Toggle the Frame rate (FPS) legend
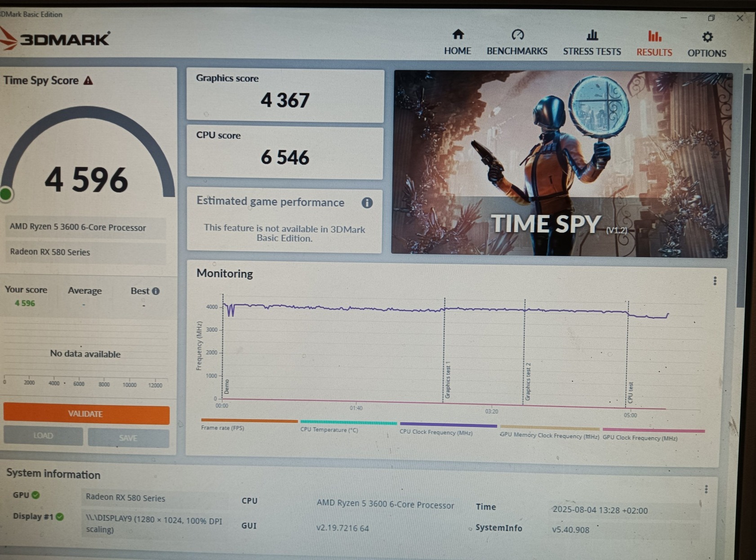The width and height of the screenshot is (756, 560). tap(249, 424)
